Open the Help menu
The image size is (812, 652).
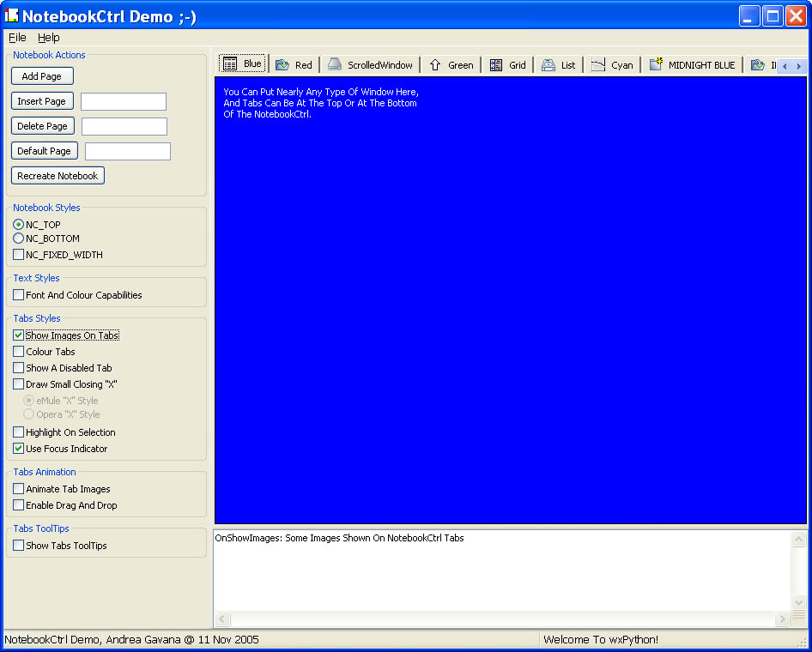(x=49, y=38)
